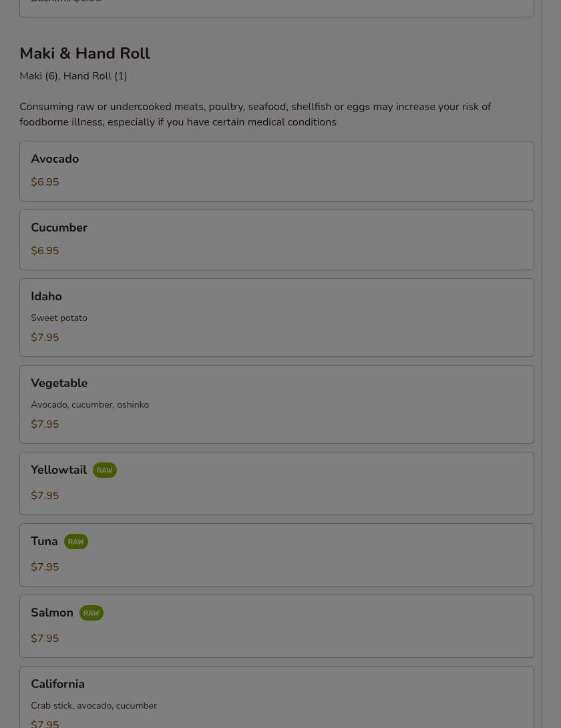
Task: Click the RAW badge next to Yellowtail
Action: (x=104, y=470)
